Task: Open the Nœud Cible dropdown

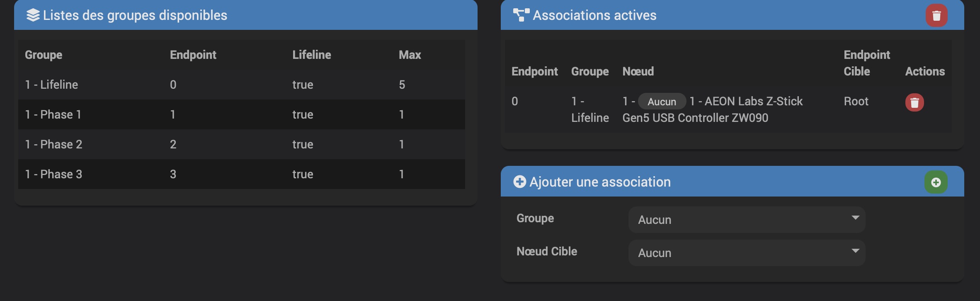Action: 747,253
